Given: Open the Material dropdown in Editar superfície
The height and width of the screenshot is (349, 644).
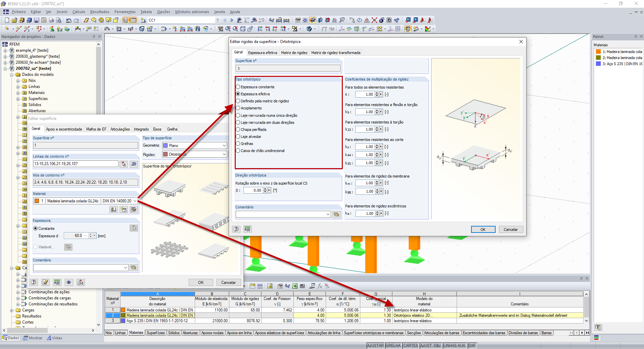Looking at the screenshot, I should [135, 201].
